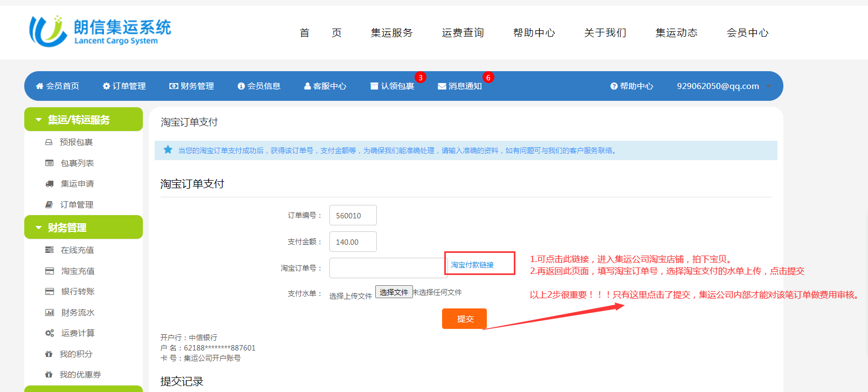
Task: Collapse the 财务管理 sidebar section
Action: [x=39, y=228]
